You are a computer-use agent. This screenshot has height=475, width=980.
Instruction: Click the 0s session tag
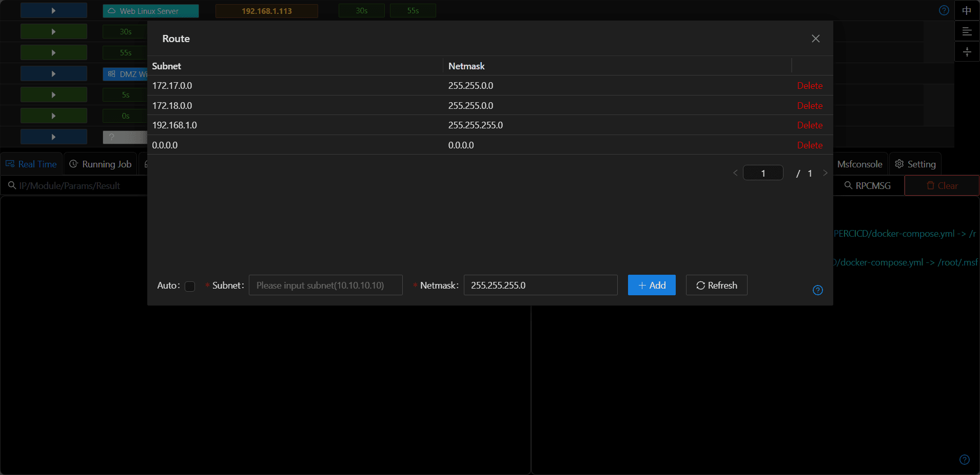pyautogui.click(x=125, y=116)
